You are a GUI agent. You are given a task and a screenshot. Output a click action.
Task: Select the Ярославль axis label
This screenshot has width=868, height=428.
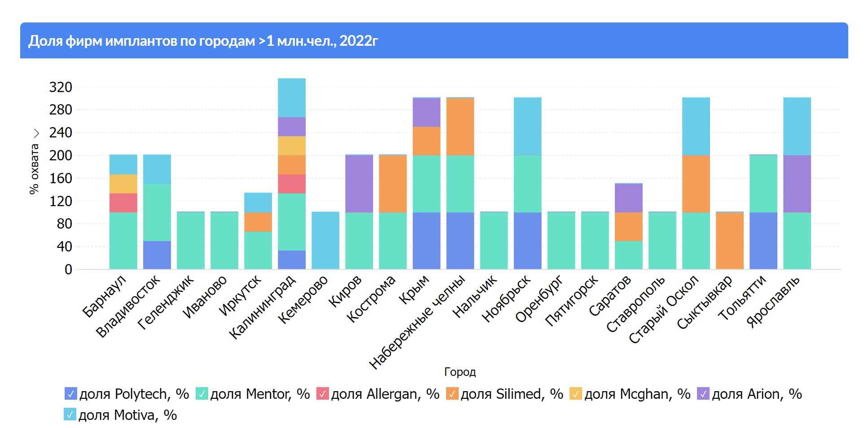pyautogui.click(x=774, y=301)
